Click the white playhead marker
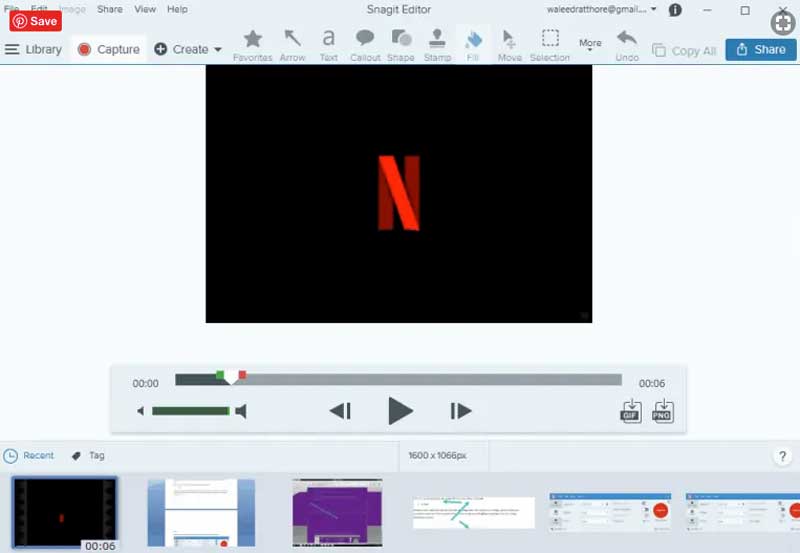Screen dimensions: 800x553 point(231,378)
